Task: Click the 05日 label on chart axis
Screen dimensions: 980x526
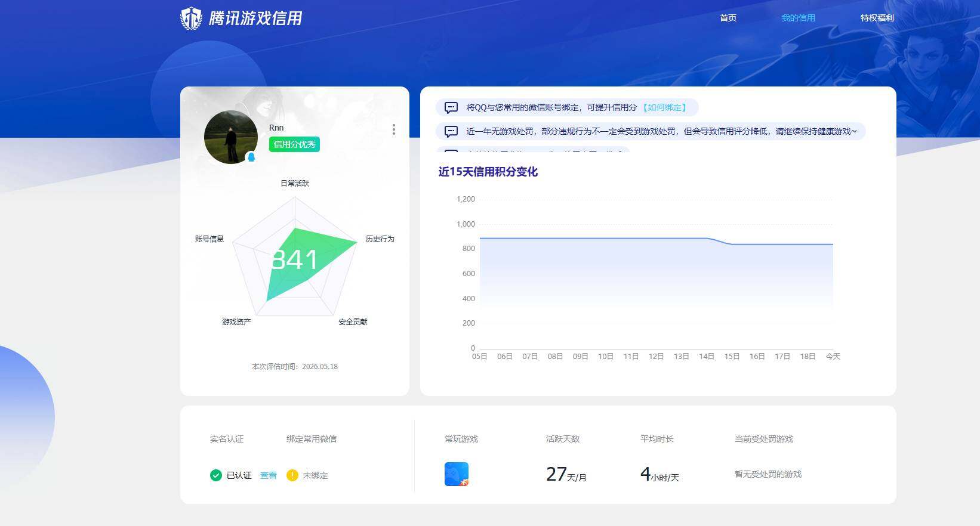Action: [x=479, y=357]
